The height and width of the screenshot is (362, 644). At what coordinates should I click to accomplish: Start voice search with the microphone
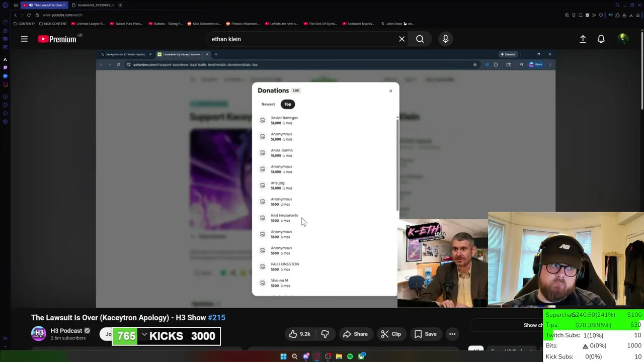pyautogui.click(x=445, y=39)
